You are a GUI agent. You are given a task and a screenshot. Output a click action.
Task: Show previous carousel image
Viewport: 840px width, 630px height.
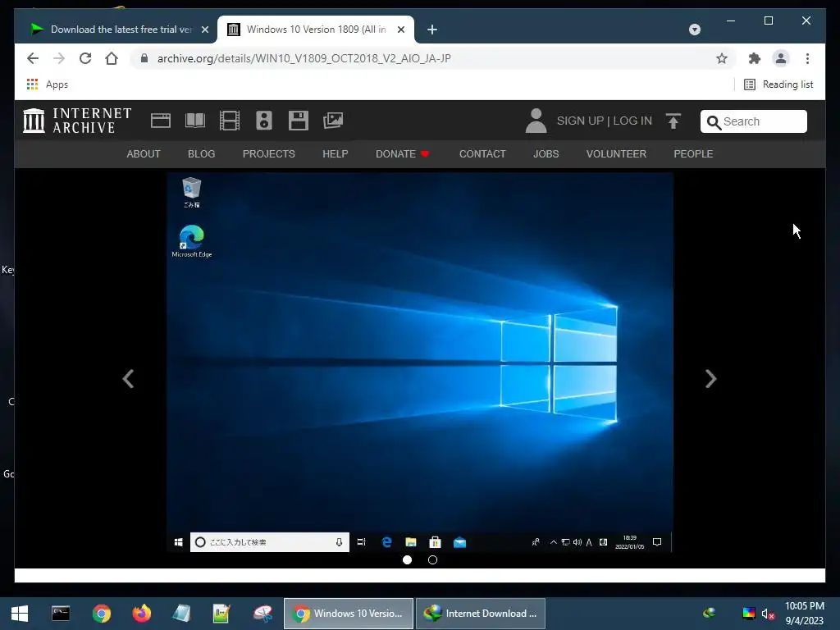pos(128,379)
